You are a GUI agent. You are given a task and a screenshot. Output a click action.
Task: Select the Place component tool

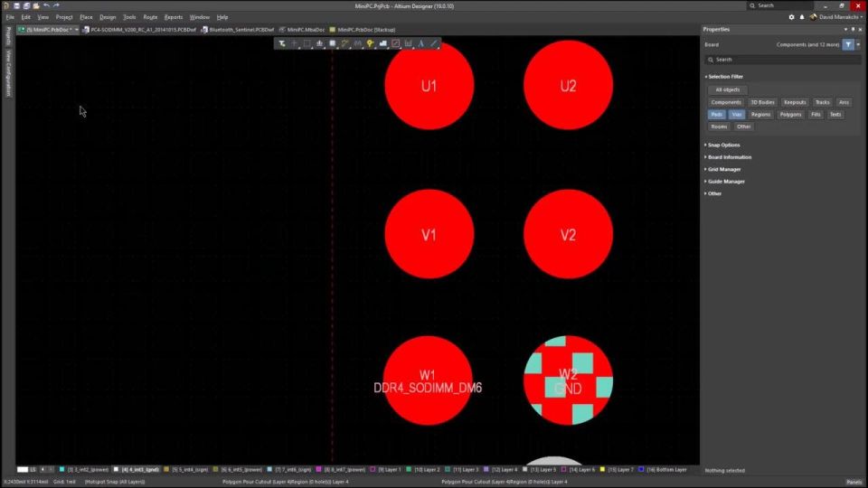click(x=332, y=43)
